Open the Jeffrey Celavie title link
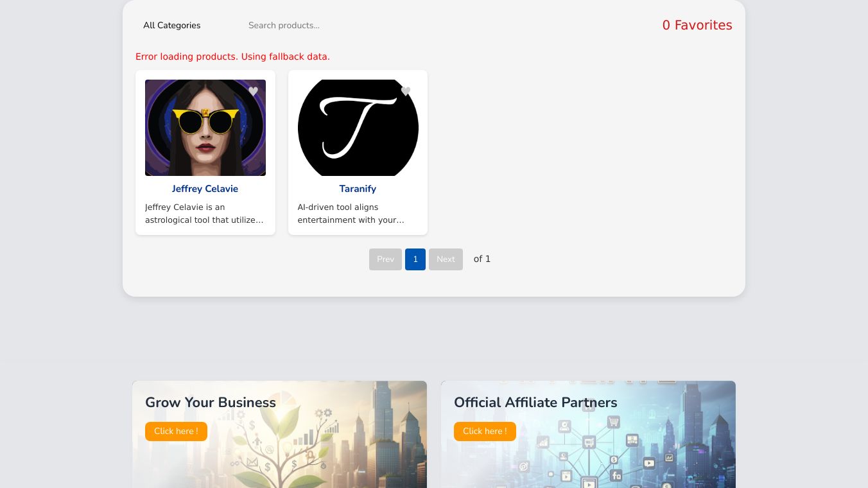Screen dimensions: 868x488 pos(205,189)
